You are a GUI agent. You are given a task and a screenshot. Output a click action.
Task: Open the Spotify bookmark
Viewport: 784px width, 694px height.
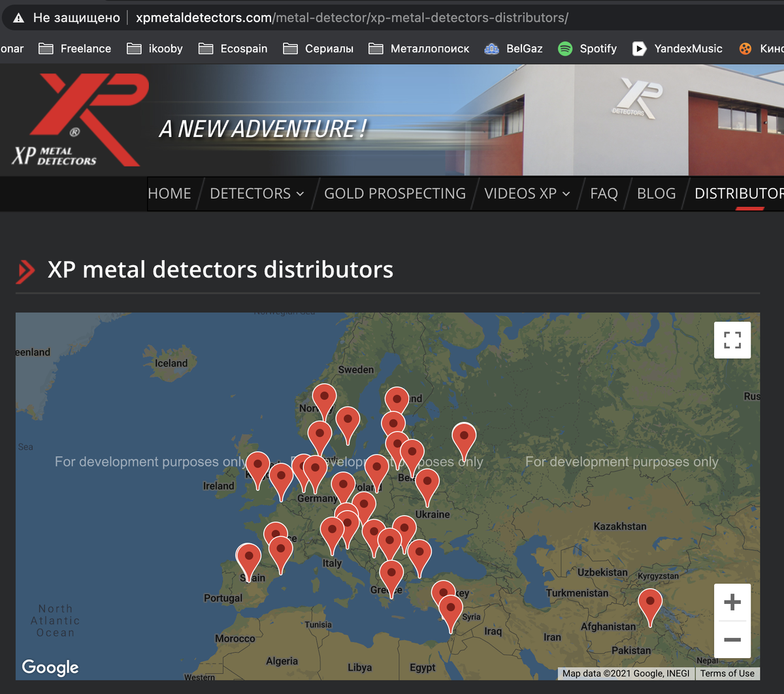(x=587, y=48)
